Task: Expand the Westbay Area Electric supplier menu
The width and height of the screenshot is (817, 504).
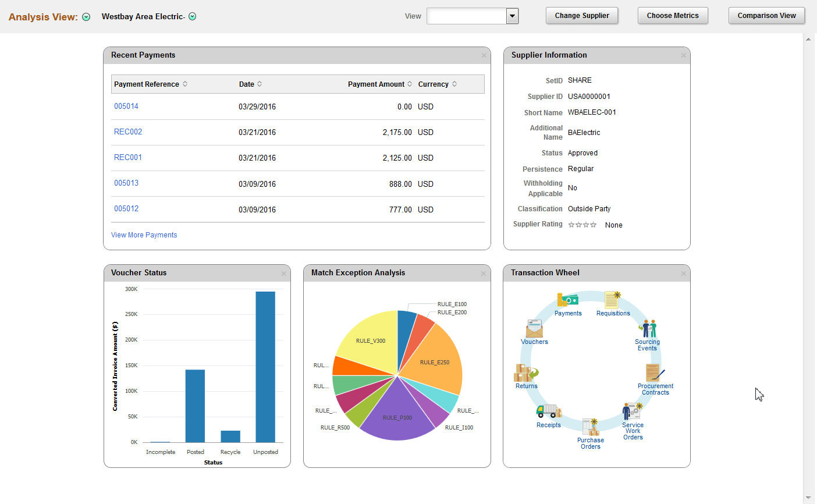Action: pos(192,17)
